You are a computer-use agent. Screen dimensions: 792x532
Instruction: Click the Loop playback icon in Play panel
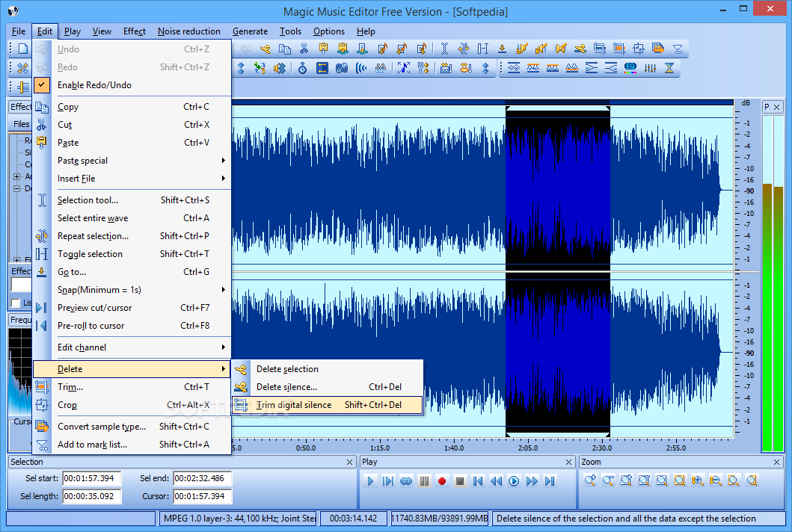(x=406, y=481)
